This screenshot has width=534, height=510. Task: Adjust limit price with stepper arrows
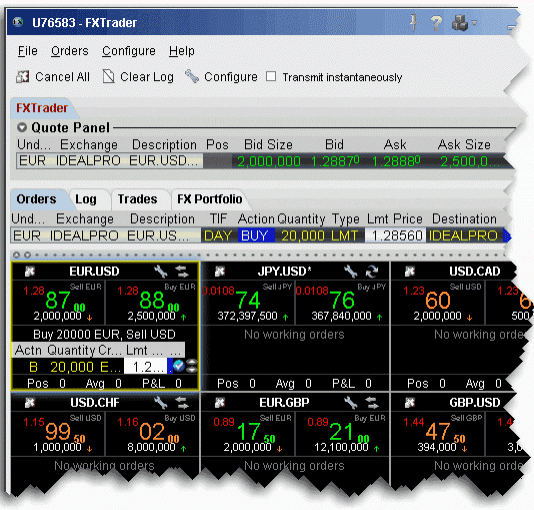click(x=192, y=366)
